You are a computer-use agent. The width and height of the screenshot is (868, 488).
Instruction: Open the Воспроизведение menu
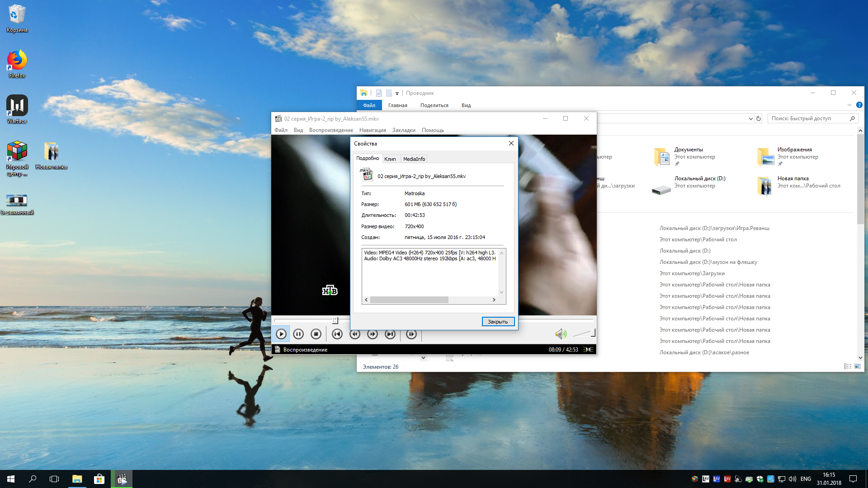pos(331,130)
